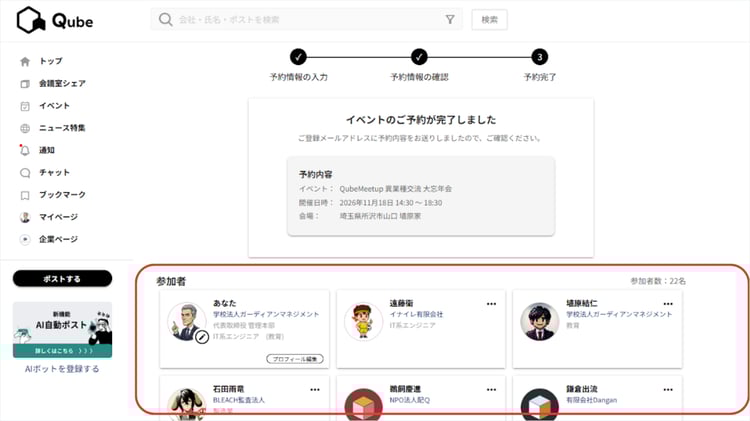Click the トップ home icon
Screen dimensions: 750x421
[x=25, y=61]
